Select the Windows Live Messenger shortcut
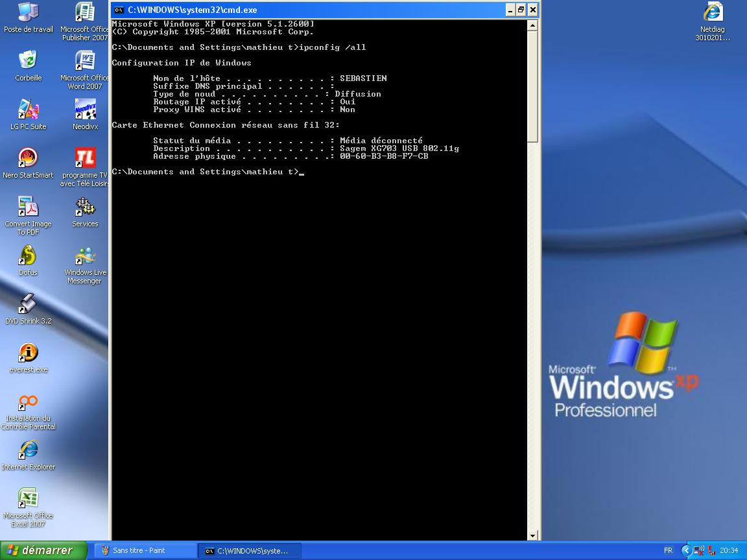 (x=85, y=265)
